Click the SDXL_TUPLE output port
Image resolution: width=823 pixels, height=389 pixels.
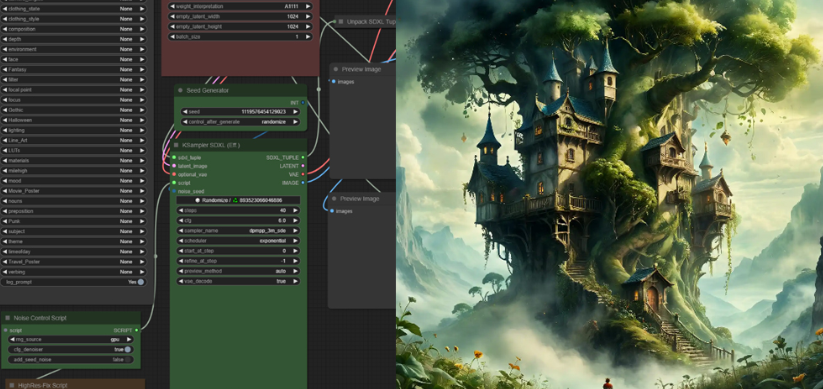tap(303, 157)
